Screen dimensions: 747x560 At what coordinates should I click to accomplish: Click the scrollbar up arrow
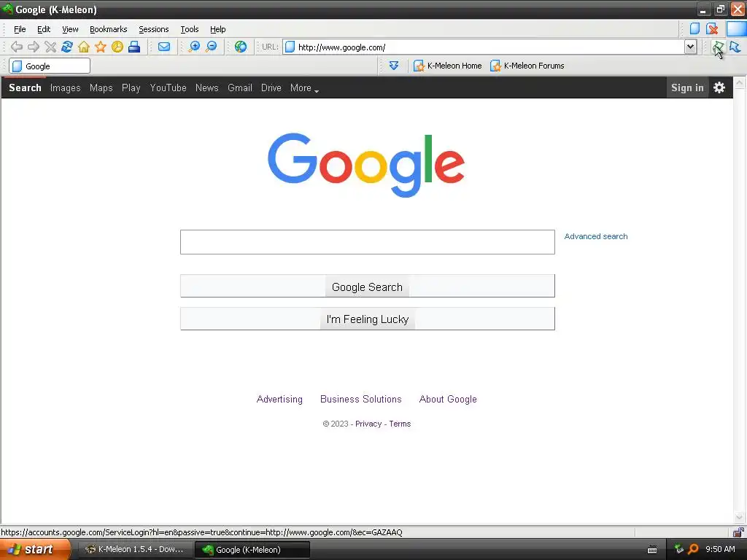tap(740, 83)
